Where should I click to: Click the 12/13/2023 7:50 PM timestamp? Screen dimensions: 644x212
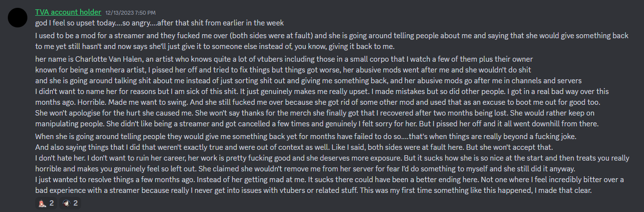click(x=130, y=12)
